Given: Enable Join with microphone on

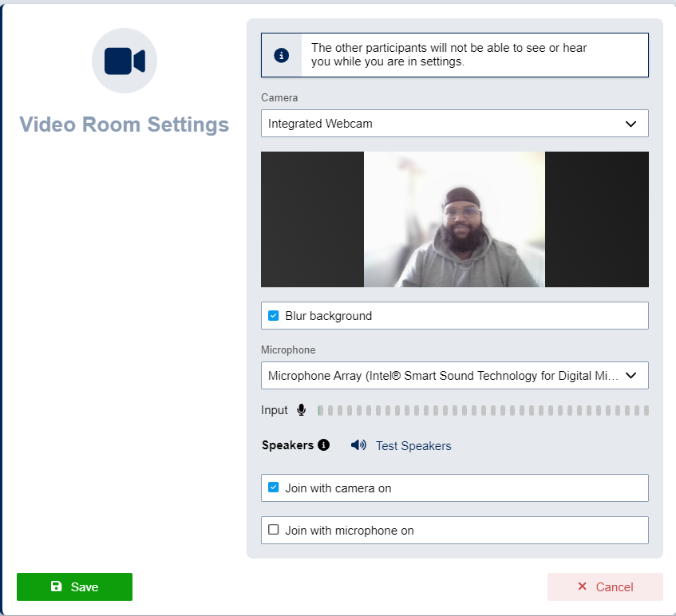Looking at the screenshot, I should 274,530.
